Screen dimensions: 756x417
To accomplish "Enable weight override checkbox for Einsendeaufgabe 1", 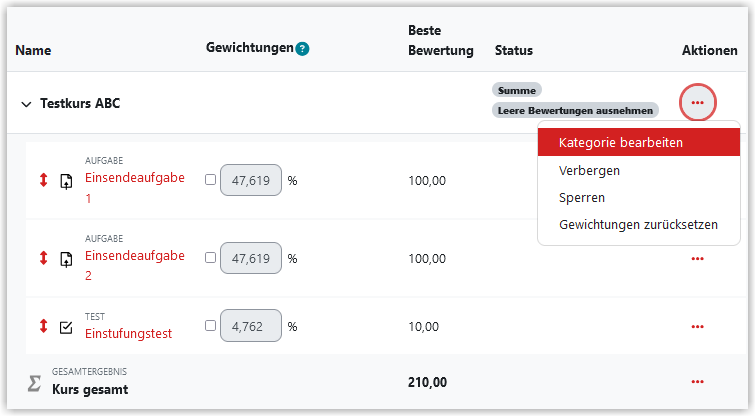I will pyautogui.click(x=210, y=180).
